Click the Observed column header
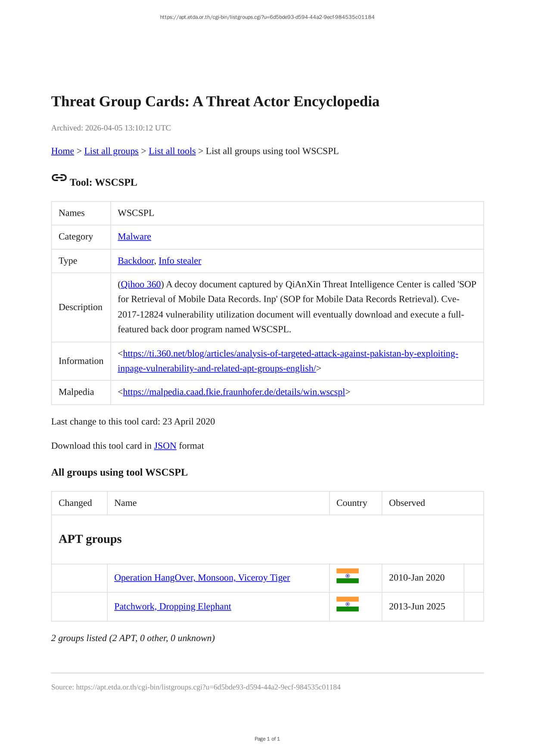Screen dimensions: 535x756 pyautogui.click(x=407, y=503)
